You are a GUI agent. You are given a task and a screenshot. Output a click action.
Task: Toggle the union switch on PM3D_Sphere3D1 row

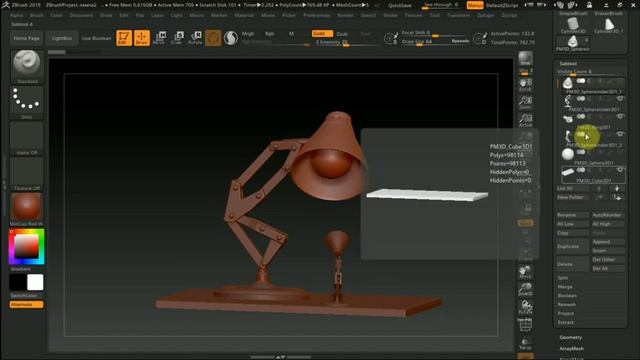581,152
